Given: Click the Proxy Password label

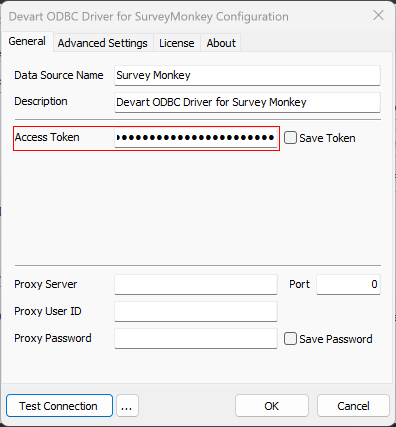Looking at the screenshot, I should pos(53,338).
